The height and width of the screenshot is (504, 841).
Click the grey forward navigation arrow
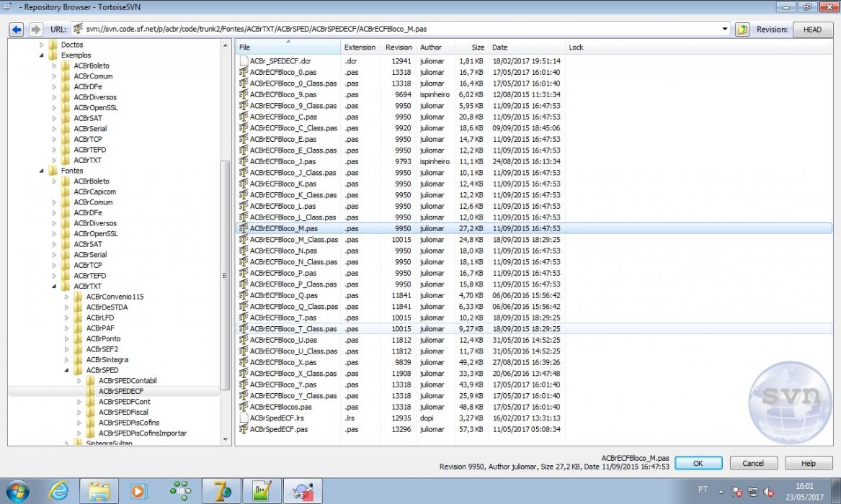coord(35,29)
